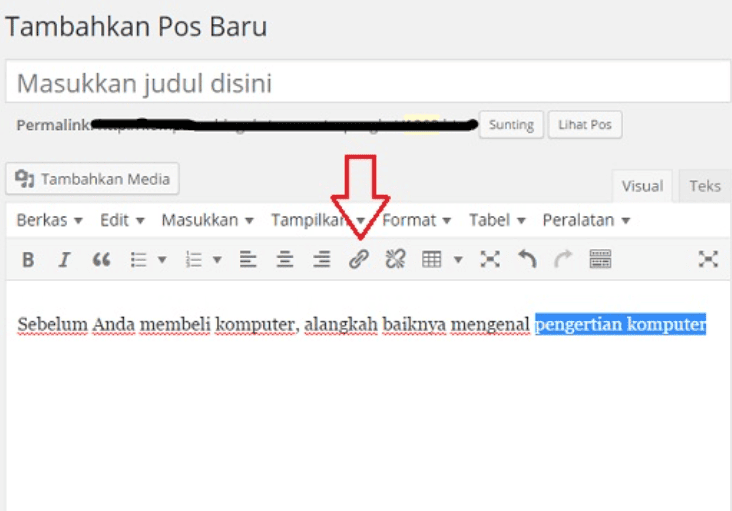
Task: Align text left
Action: 248,259
